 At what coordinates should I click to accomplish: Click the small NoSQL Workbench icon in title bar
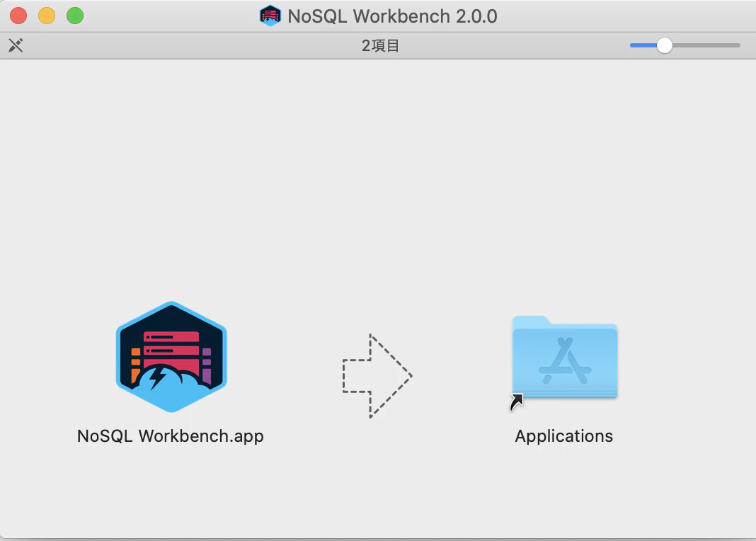click(x=270, y=15)
